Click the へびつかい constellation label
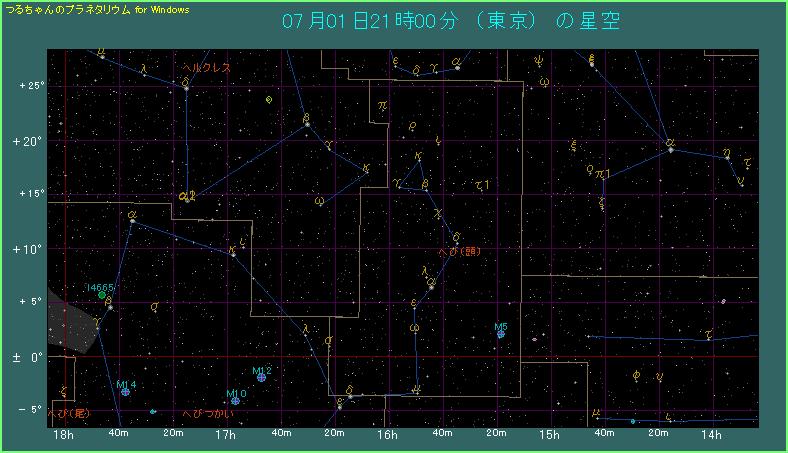The image size is (788, 453). 209,413
